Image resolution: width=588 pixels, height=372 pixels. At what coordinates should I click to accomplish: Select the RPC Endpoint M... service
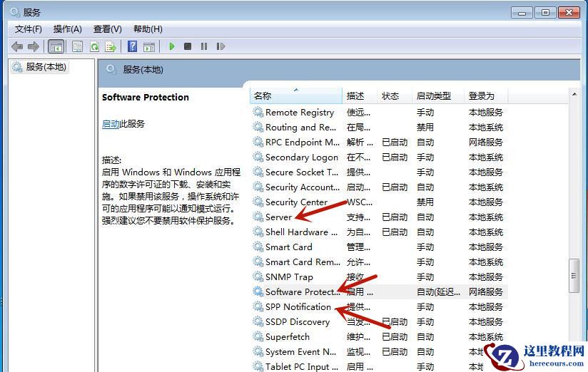point(303,143)
